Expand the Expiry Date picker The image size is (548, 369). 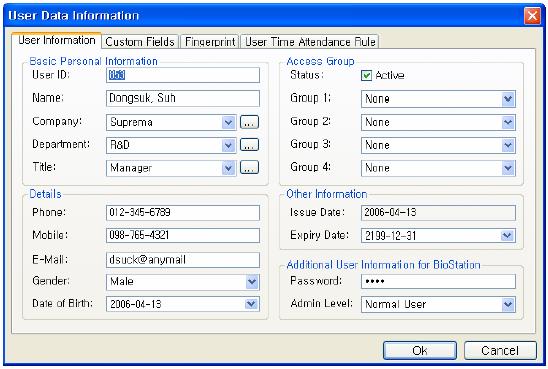pos(508,236)
